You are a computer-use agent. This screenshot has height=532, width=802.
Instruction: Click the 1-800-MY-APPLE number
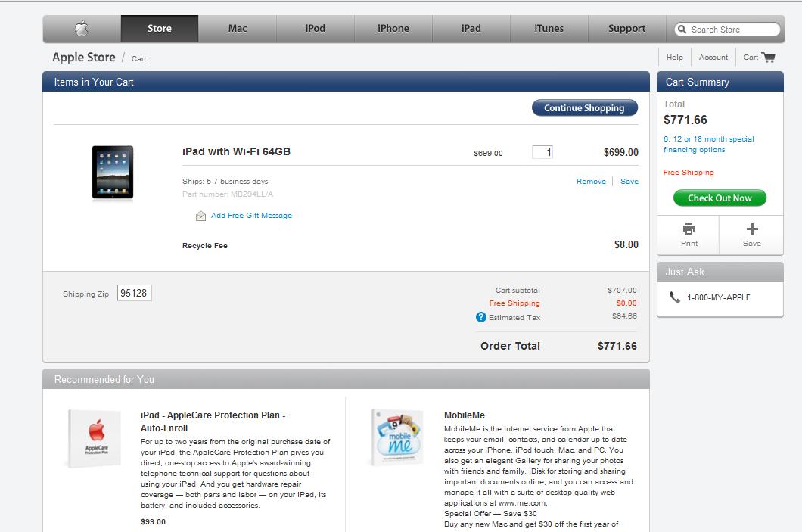719,297
